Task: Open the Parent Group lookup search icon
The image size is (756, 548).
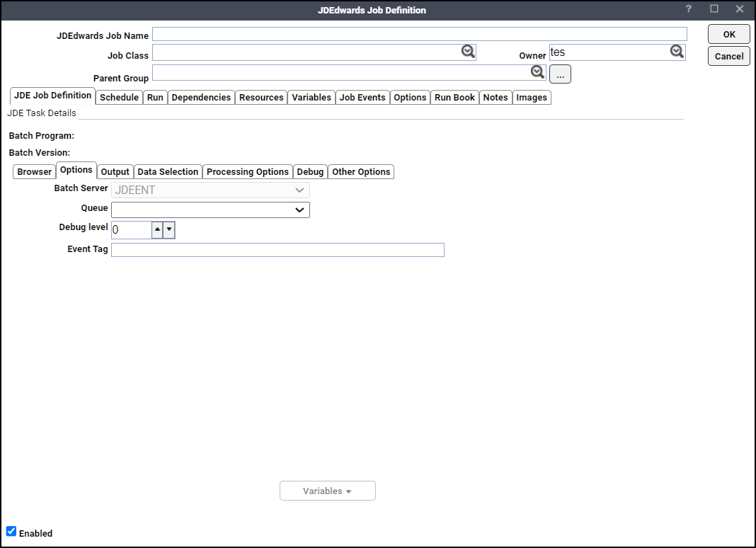Action: click(x=537, y=72)
